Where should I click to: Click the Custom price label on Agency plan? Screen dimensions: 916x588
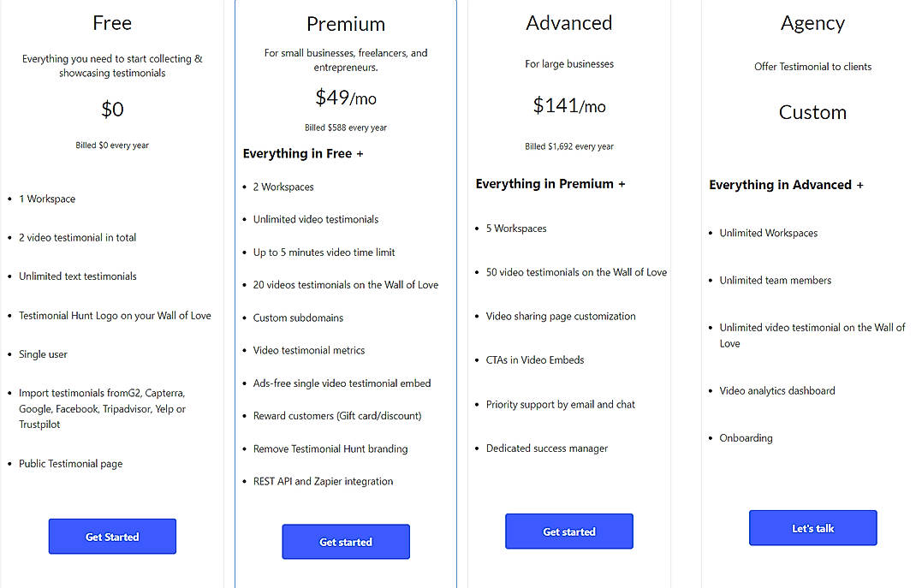point(812,111)
